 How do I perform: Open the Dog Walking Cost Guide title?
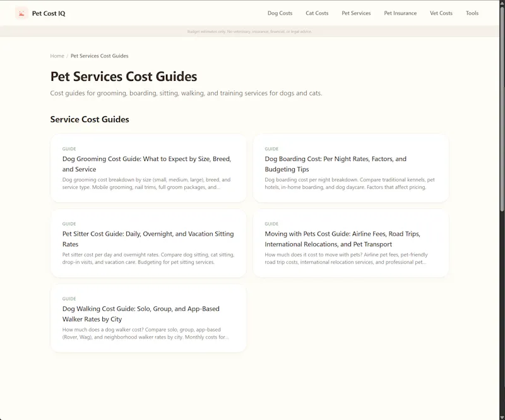pyautogui.click(x=141, y=314)
